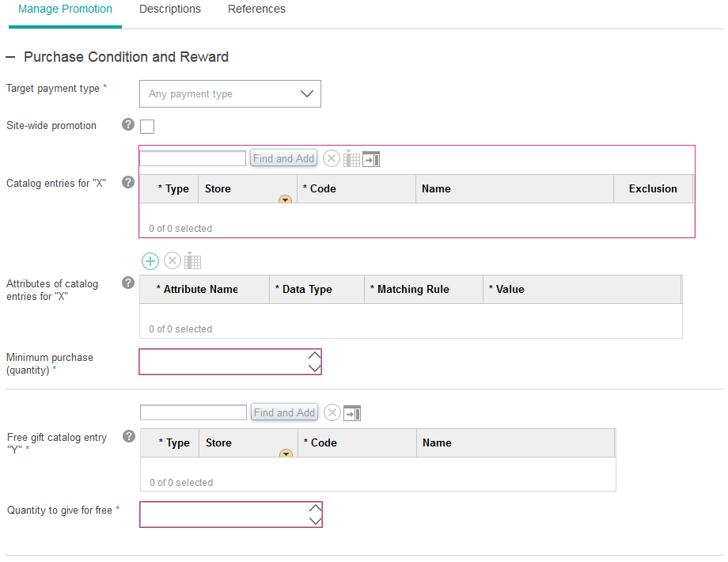Open Store column dropdown in Catalog entries X

[285, 199]
